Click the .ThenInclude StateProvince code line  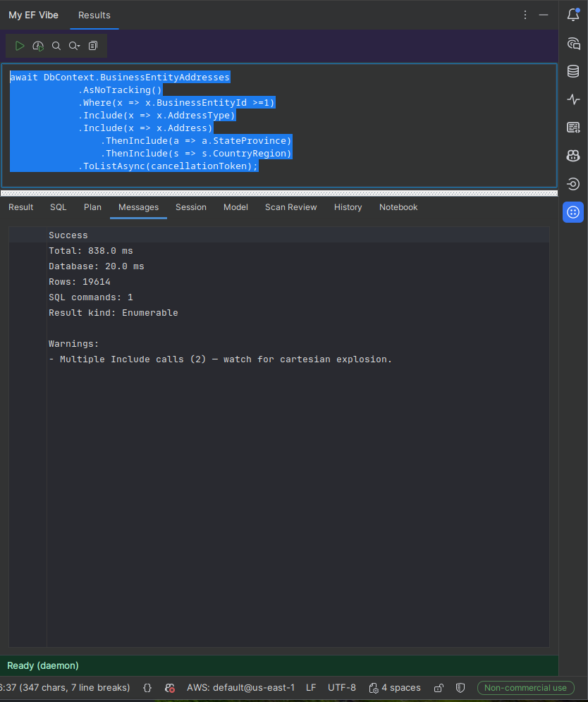point(196,140)
